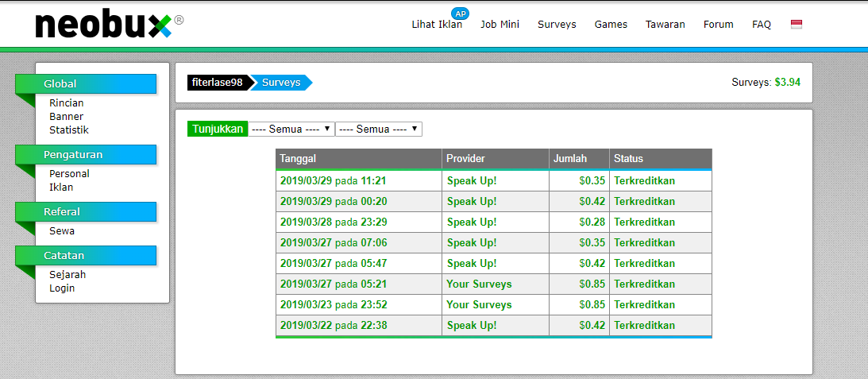The image size is (868, 379).
Task: Select the date 2019/03/22 pada 22:38
Action: pos(334,325)
